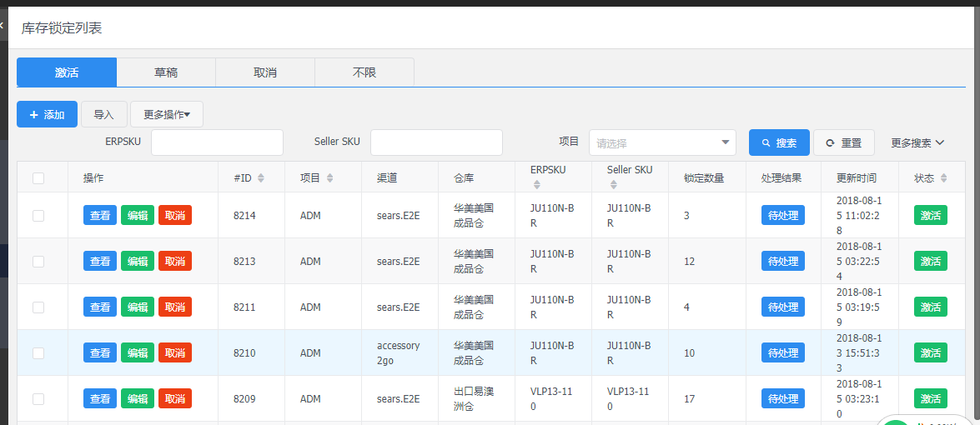980x425 pixels.
Task: Edit record 8211 with 编辑
Action: 138,307
